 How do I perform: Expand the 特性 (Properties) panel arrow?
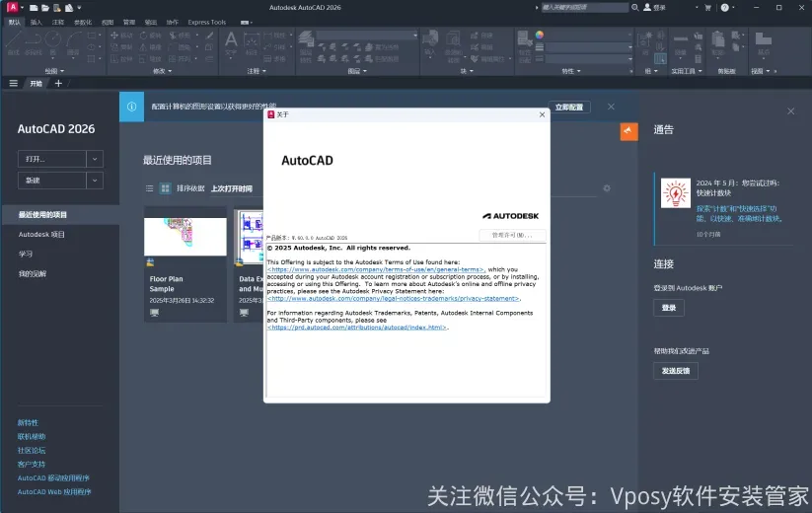578,71
